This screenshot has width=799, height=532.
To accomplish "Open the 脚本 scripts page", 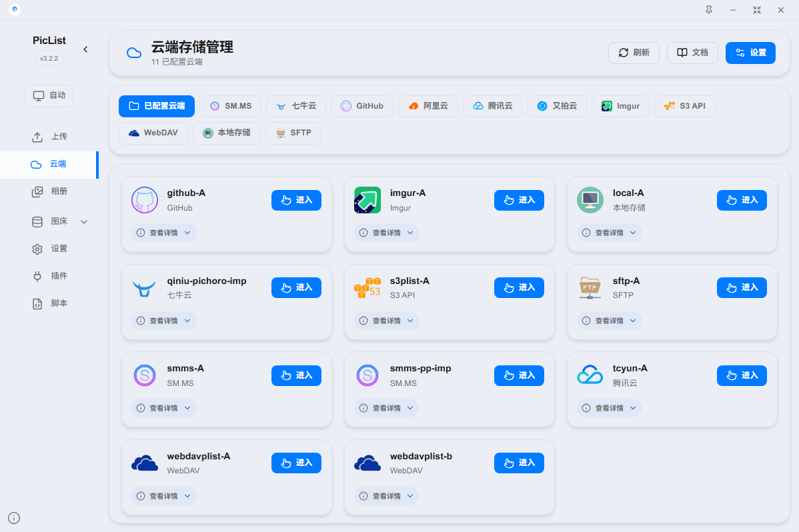I will coord(49,304).
